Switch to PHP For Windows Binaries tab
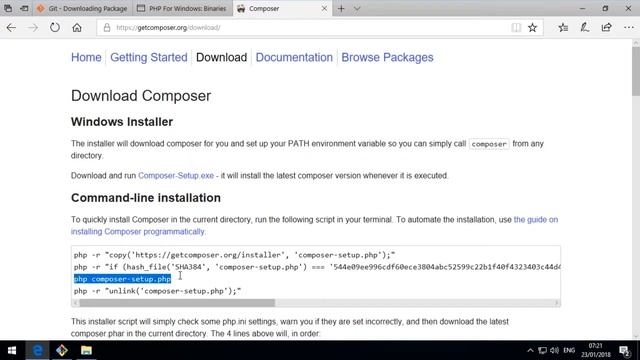The image size is (640, 360). tap(182, 9)
